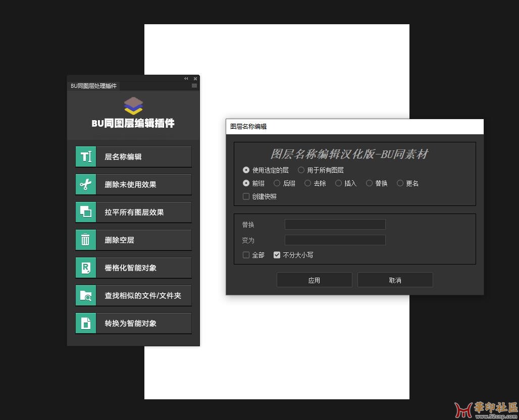Run 删除未使用效果 command
This screenshot has width=519, height=420.
[x=133, y=184]
